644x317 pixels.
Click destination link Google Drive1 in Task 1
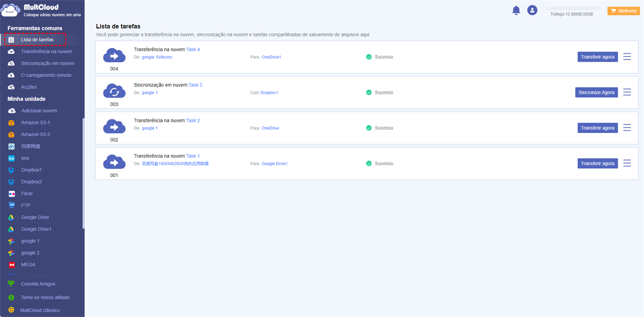point(275,163)
